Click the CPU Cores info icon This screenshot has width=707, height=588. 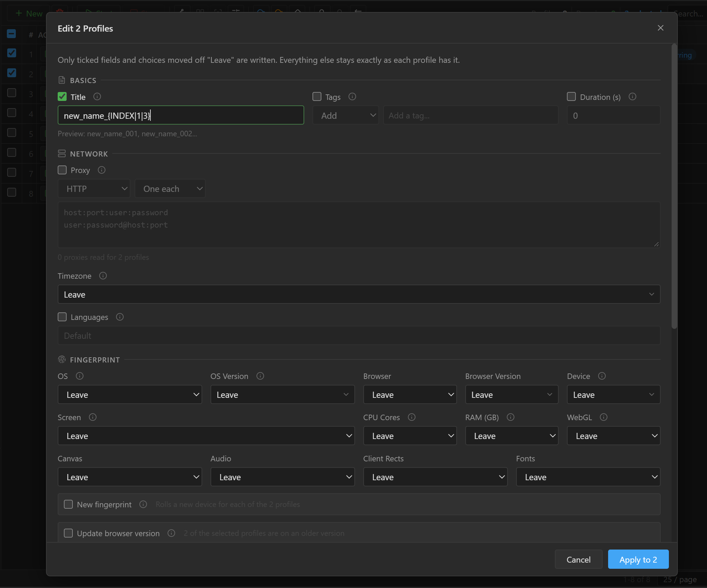coord(412,417)
